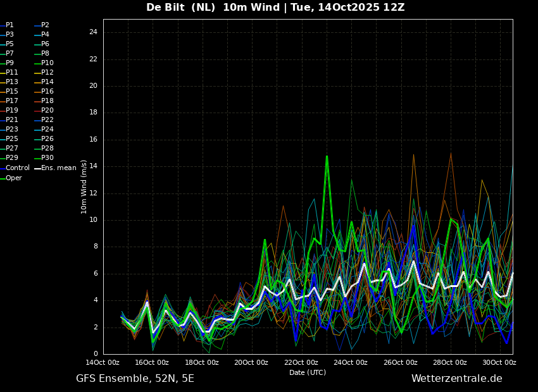This screenshot has width=538, height=392.
Task: Click the Date (UTC) axis title
Action: [308, 372]
